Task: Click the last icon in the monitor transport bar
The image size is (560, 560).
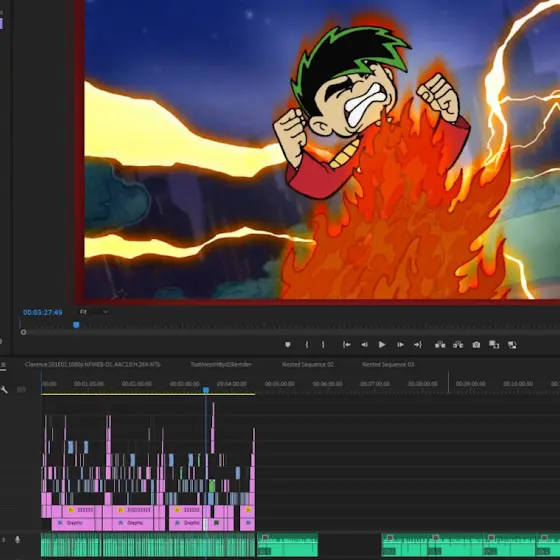Action: coord(512,345)
